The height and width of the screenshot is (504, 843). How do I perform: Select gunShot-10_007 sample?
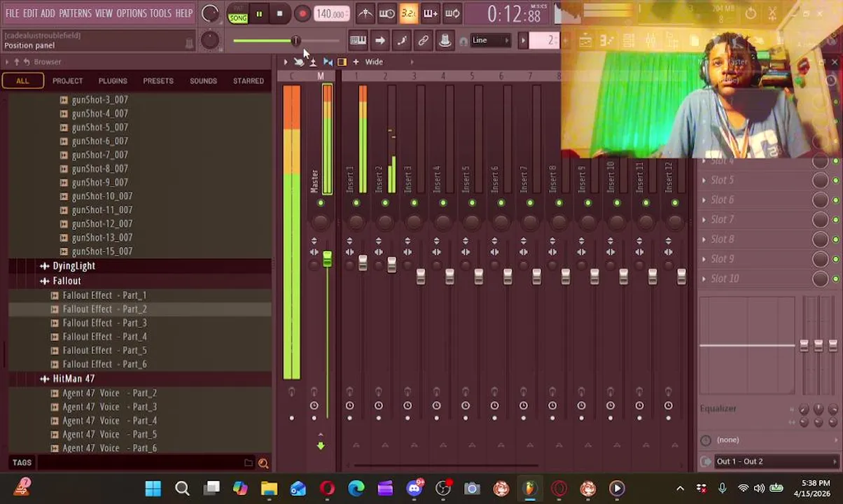coord(102,196)
